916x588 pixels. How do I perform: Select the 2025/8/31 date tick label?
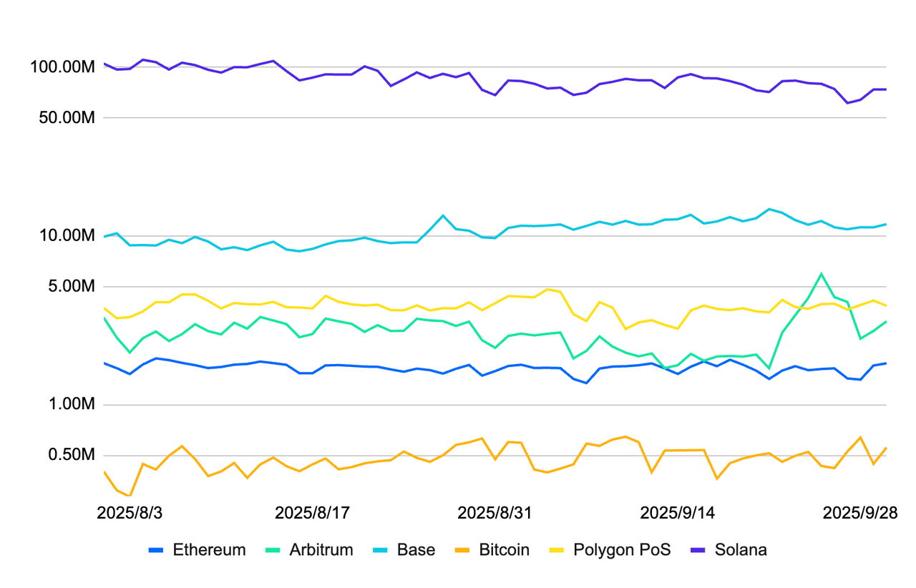coord(494,513)
